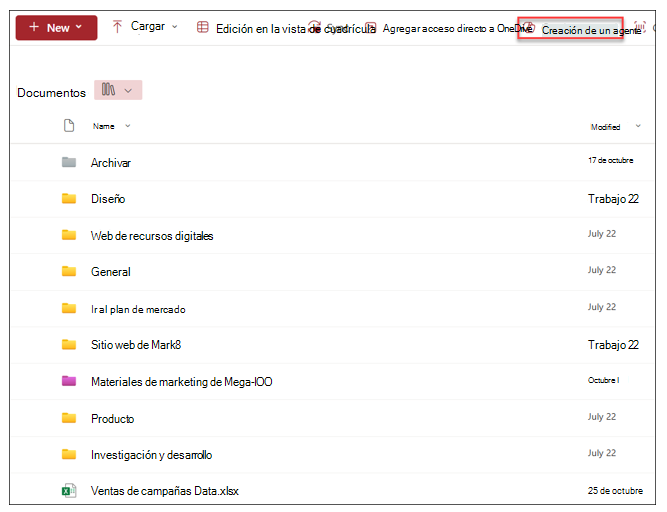Click the agent creation icon
Image resolution: width=667 pixels, height=512 pixels.
pos(529,28)
